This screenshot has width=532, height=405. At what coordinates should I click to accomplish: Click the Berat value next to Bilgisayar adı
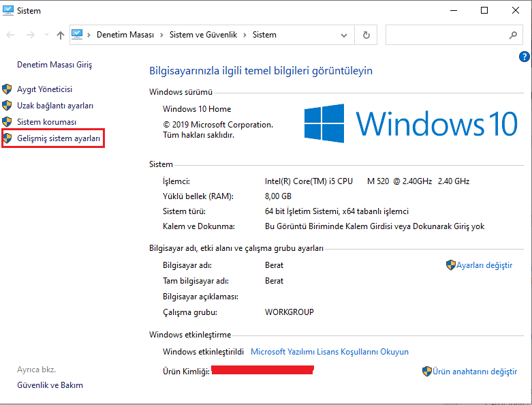pyautogui.click(x=274, y=265)
